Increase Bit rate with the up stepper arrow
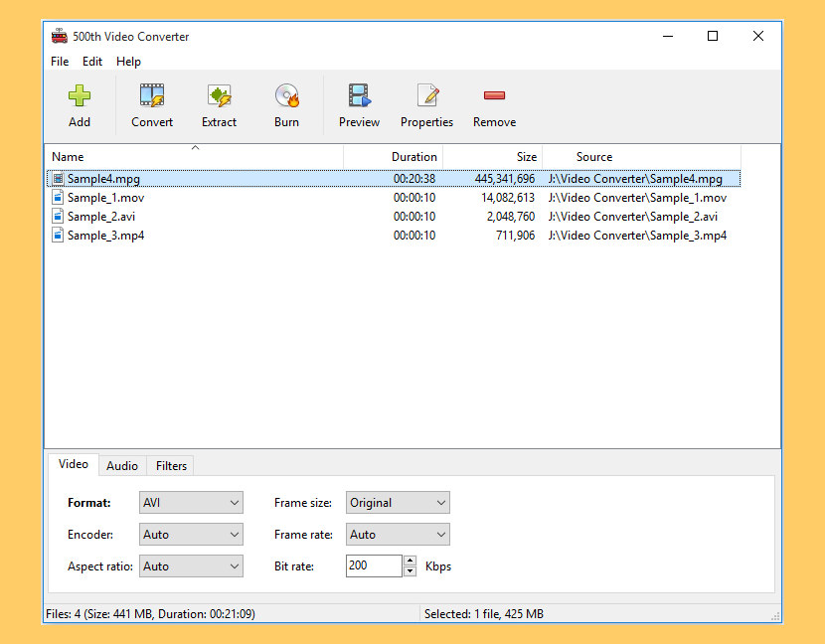The height and width of the screenshot is (644, 825). 409,561
